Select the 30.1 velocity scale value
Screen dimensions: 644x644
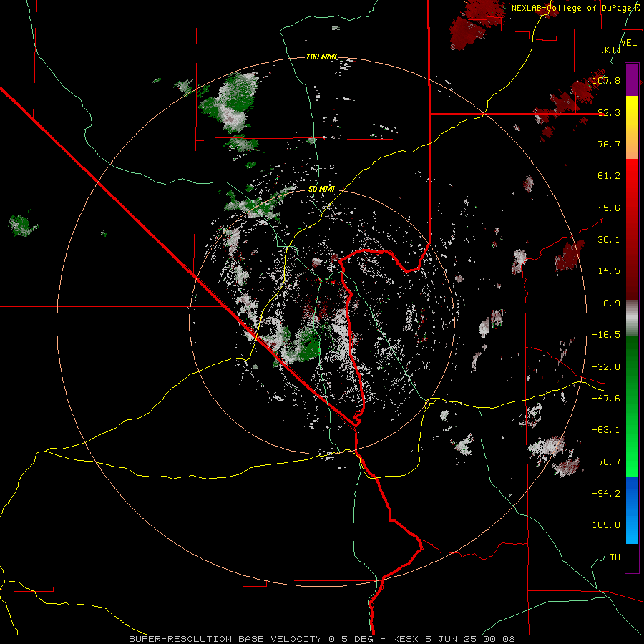609,240
